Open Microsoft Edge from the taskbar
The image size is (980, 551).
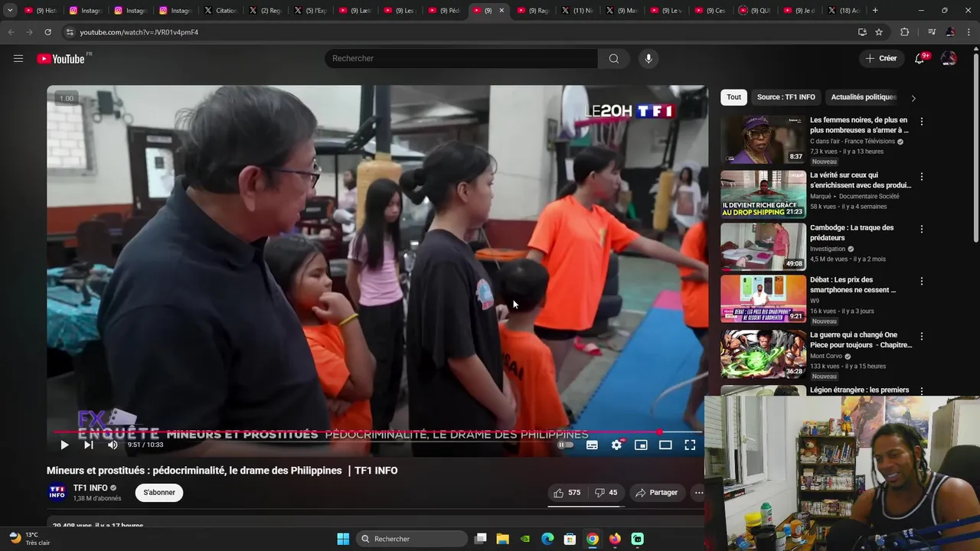point(547,539)
